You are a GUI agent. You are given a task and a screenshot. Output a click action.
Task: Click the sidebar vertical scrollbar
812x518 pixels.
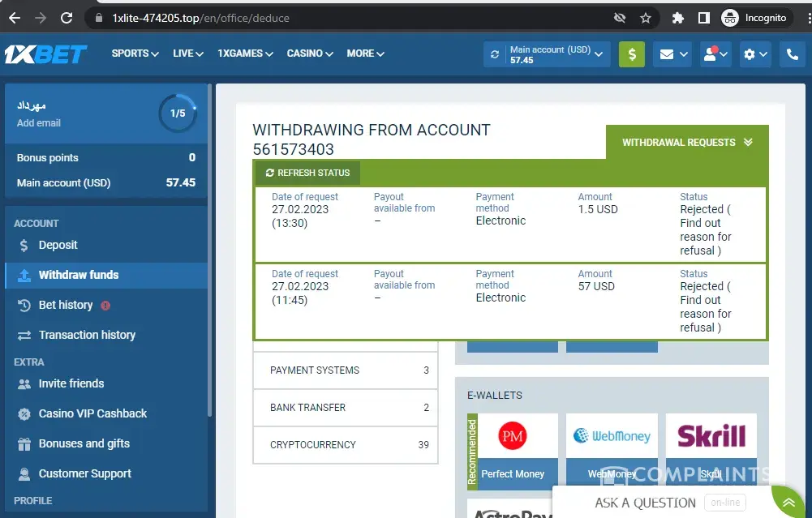[x=209, y=250]
